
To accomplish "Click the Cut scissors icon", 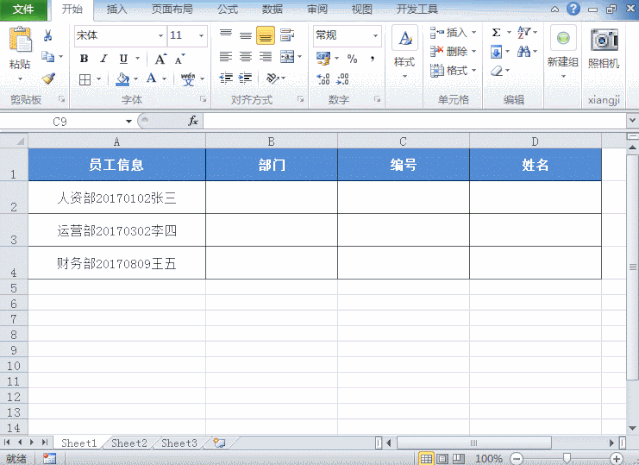I will 48,35.
